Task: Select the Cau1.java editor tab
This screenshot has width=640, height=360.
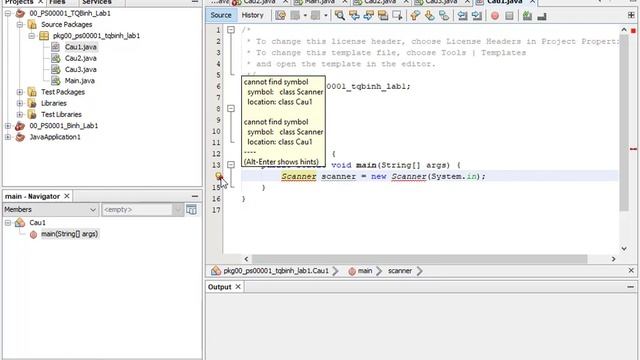Action: point(505,2)
